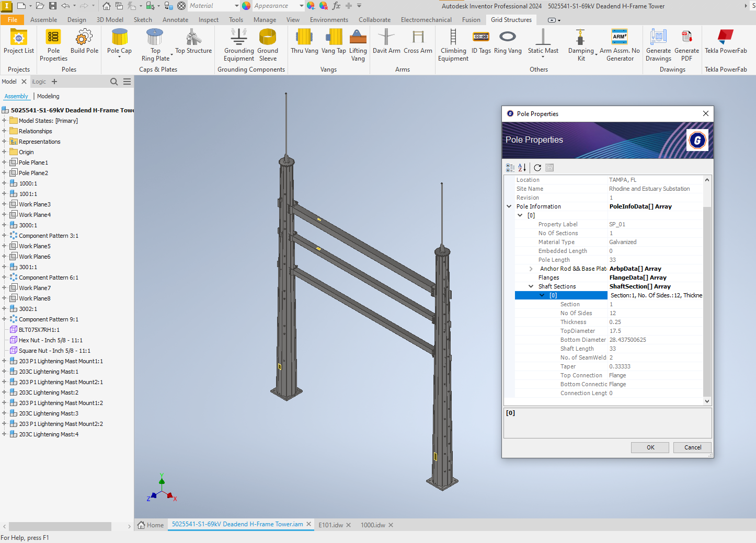The height and width of the screenshot is (543, 756).
Task: Toggle alphabetical sorting in Pole Properties
Action: pos(522,167)
